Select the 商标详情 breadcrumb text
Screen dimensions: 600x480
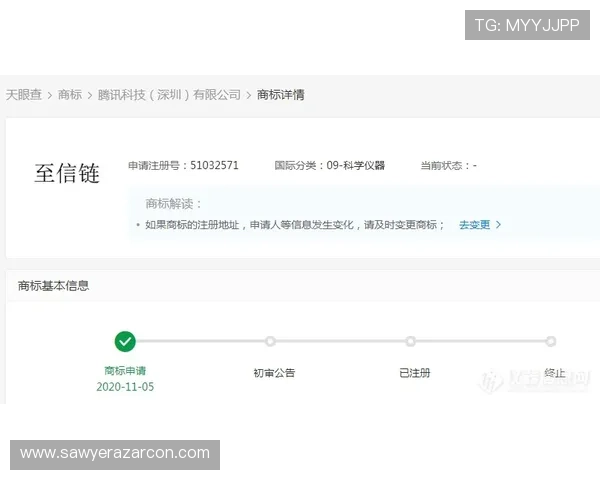[x=280, y=95]
